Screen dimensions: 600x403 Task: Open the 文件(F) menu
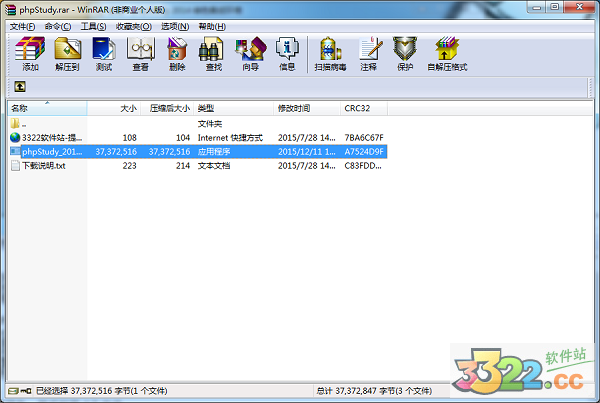click(22, 26)
